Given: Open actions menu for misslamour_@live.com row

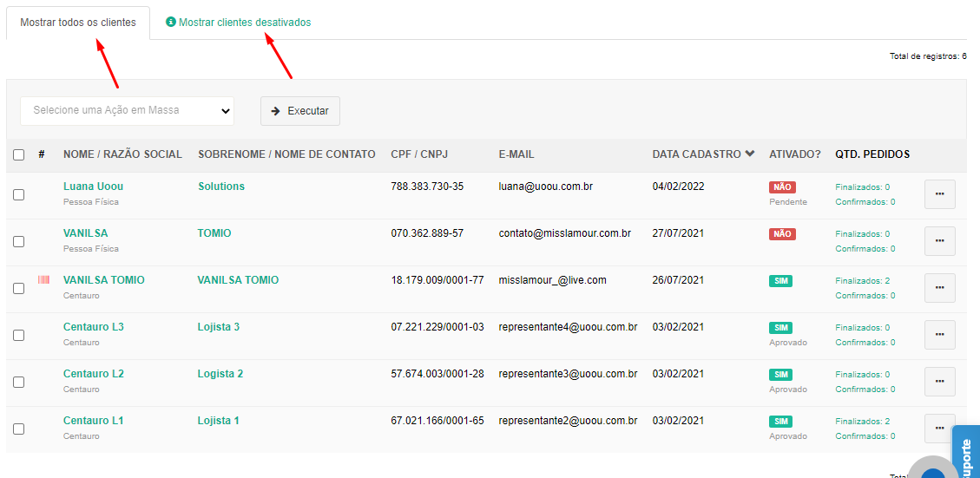Looking at the screenshot, I should pyautogui.click(x=939, y=288).
